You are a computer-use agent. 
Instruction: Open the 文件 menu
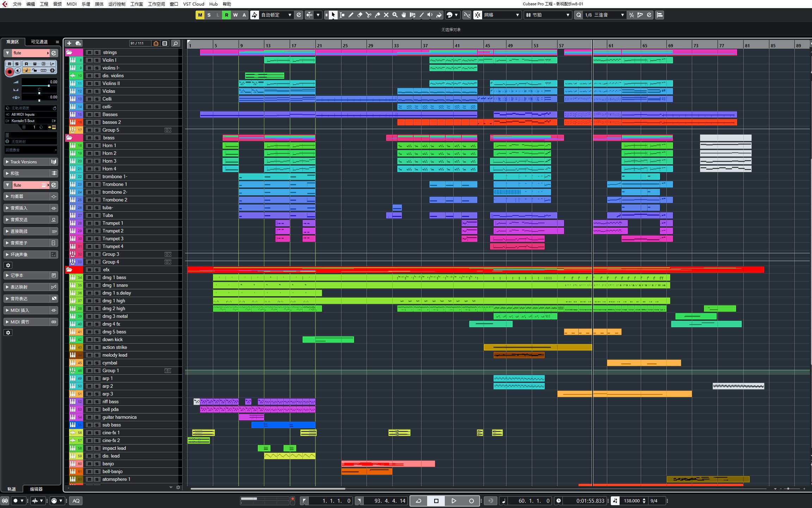(x=17, y=4)
